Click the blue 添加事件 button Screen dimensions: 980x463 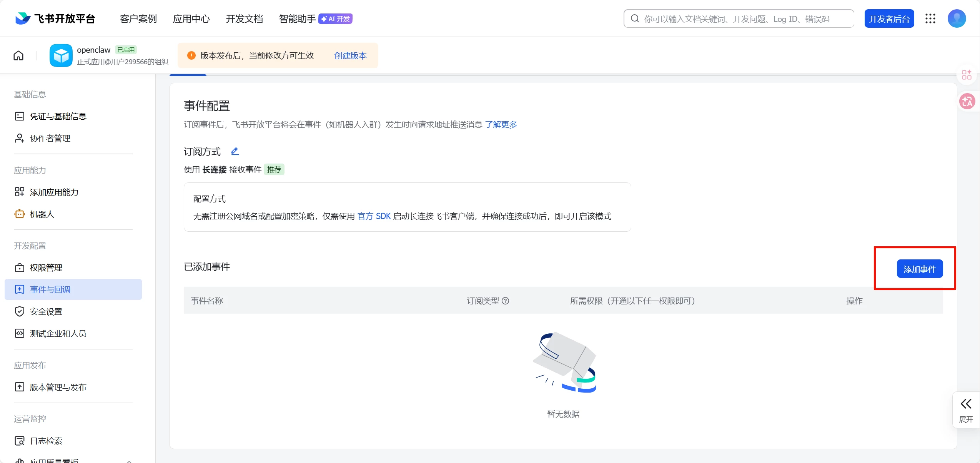[x=920, y=269]
